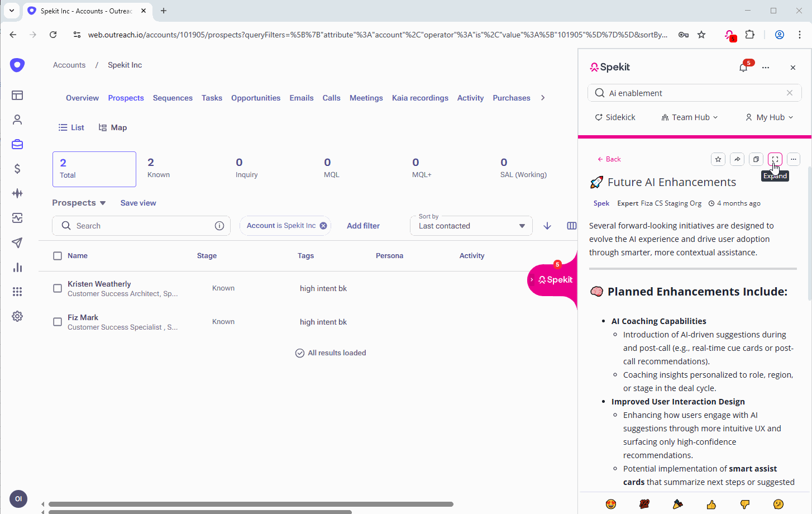This screenshot has width=812, height=514.
Task: Navigate to Accounts breadcrumb
Action: pyautogui.click(x=69, y=65)
